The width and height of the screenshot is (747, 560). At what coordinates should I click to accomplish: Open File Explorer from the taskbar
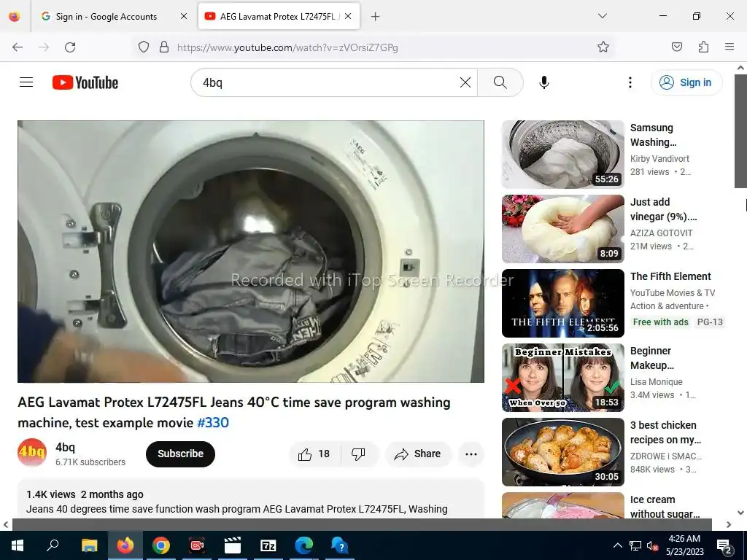[x=89, y=545]
